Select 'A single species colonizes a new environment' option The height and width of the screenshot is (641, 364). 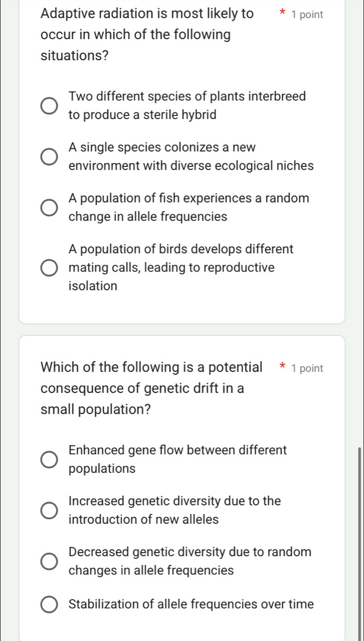49,156
